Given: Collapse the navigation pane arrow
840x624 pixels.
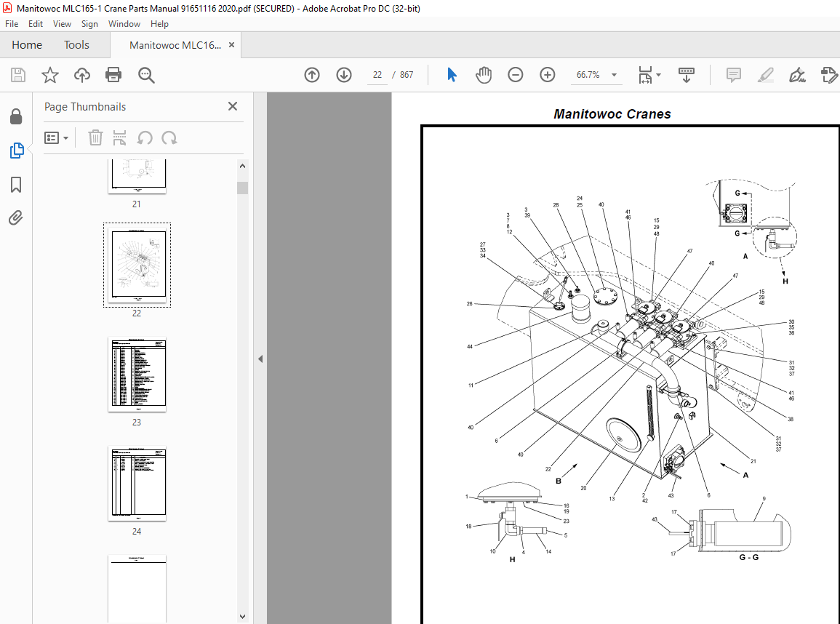Looking at the screenshot, I should [x=260, y=359].
